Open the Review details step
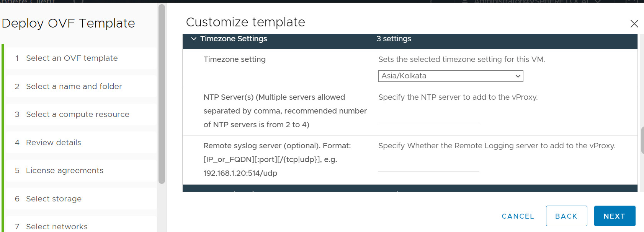 53,143
